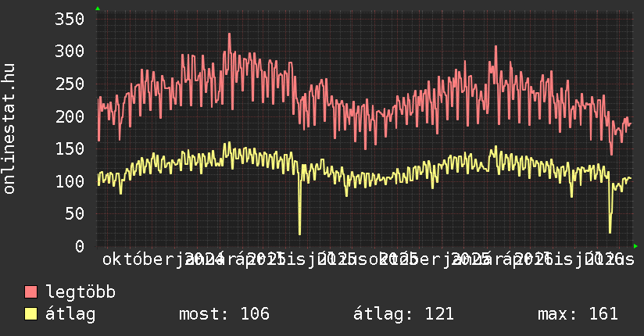Click the last yellow dip near the right edge
Viewport: 644px width, 336px height.
coord(610,232)
